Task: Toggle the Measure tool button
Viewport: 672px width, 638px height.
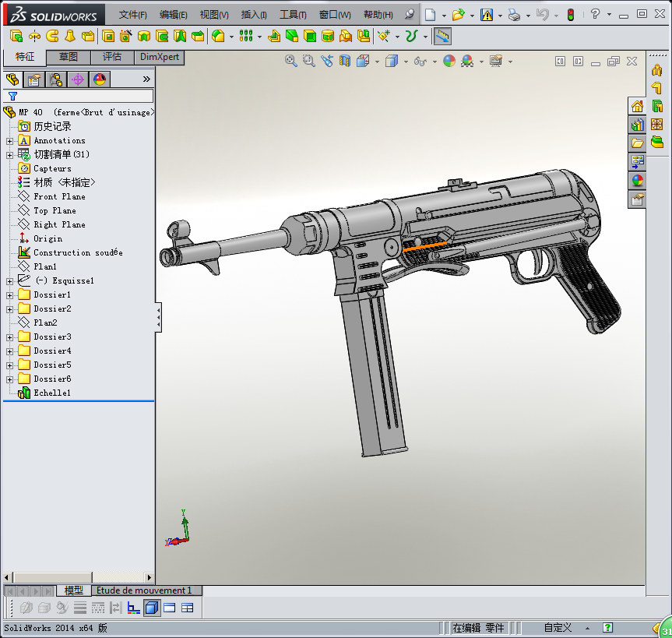Action: [x=442, y=36]
